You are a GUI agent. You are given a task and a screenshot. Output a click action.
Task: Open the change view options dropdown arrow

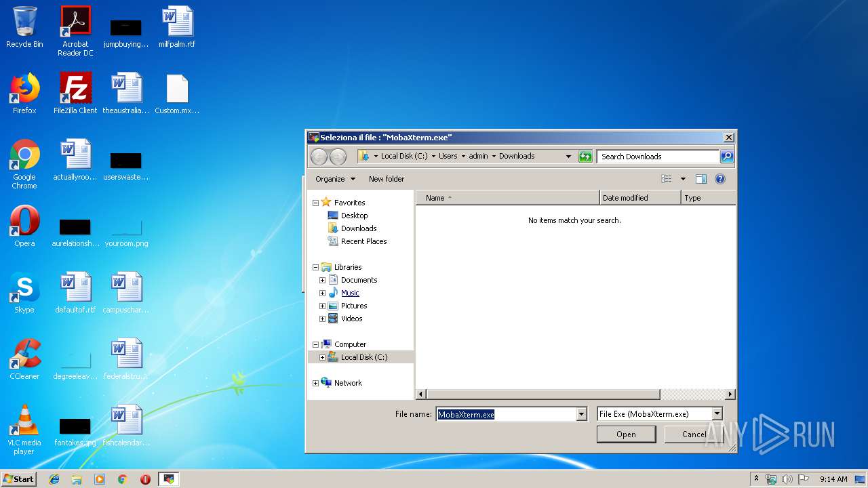[x=683, y=179]
